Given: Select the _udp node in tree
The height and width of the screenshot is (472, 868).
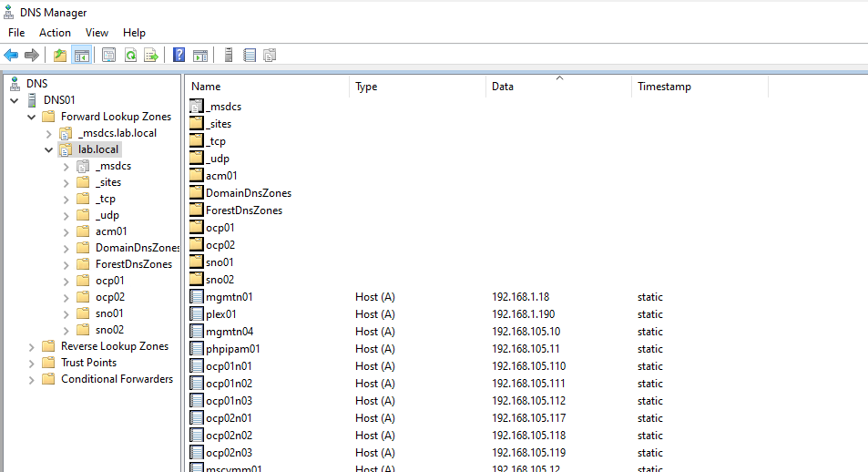Looking at the screenshot, I should (107, 215).
